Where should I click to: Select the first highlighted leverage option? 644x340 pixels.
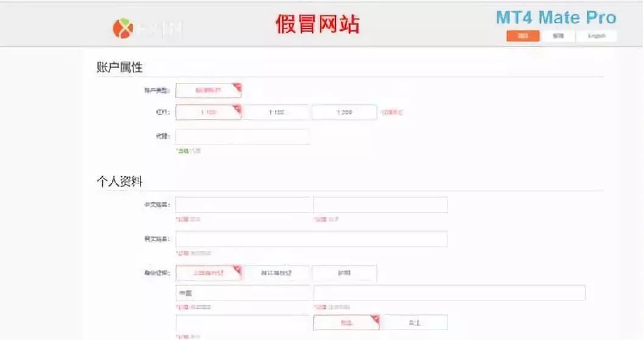tap(208, 112)
